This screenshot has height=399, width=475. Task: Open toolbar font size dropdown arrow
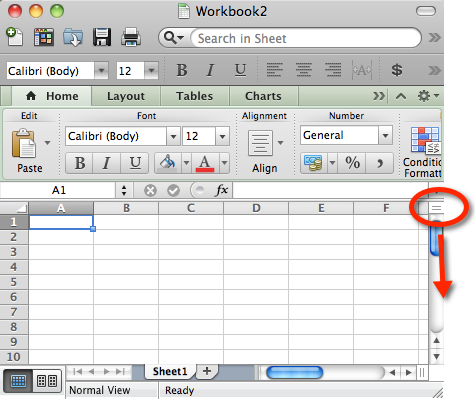click(x=151, y=71)
